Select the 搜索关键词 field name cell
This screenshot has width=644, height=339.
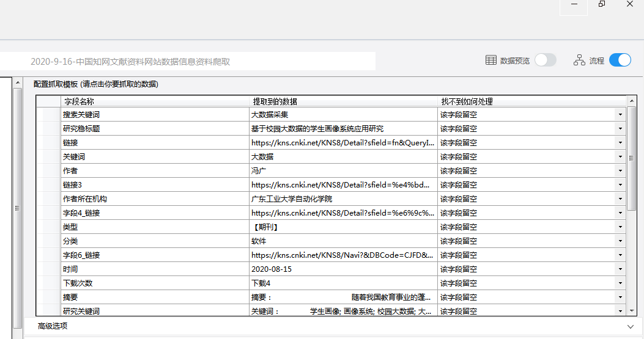coord(155,114)
